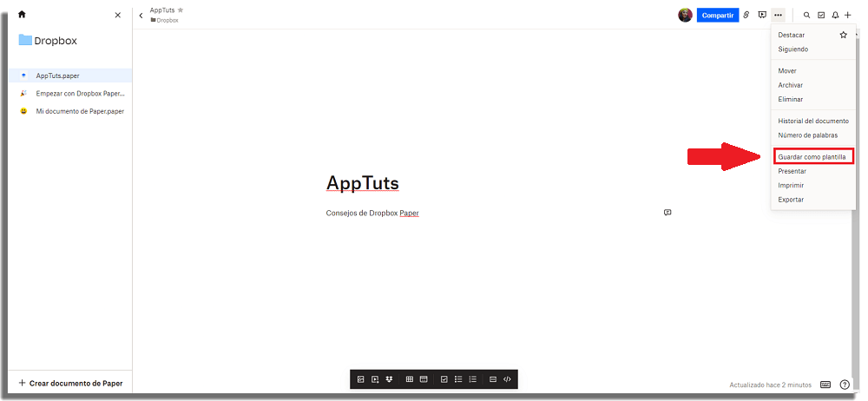This screenshot has width=868, height=401.
Task: Start presentation mode icon in header
Action: tap(762, 15)
